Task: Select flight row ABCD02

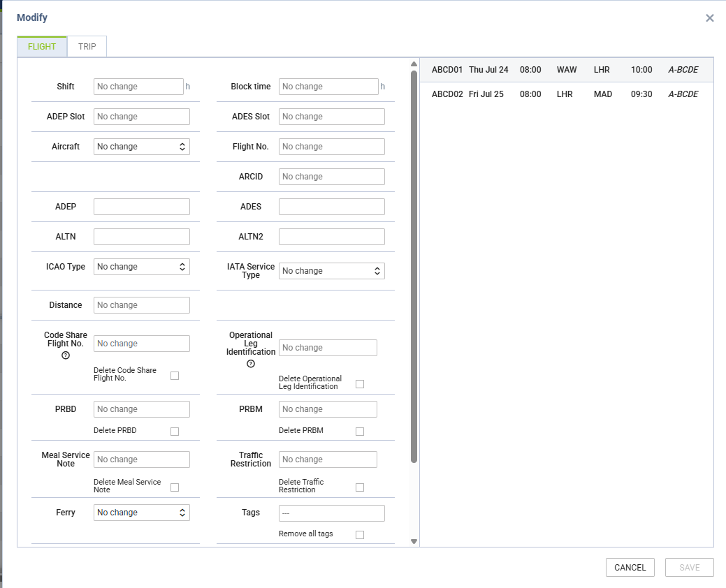Action: point(567,94)
